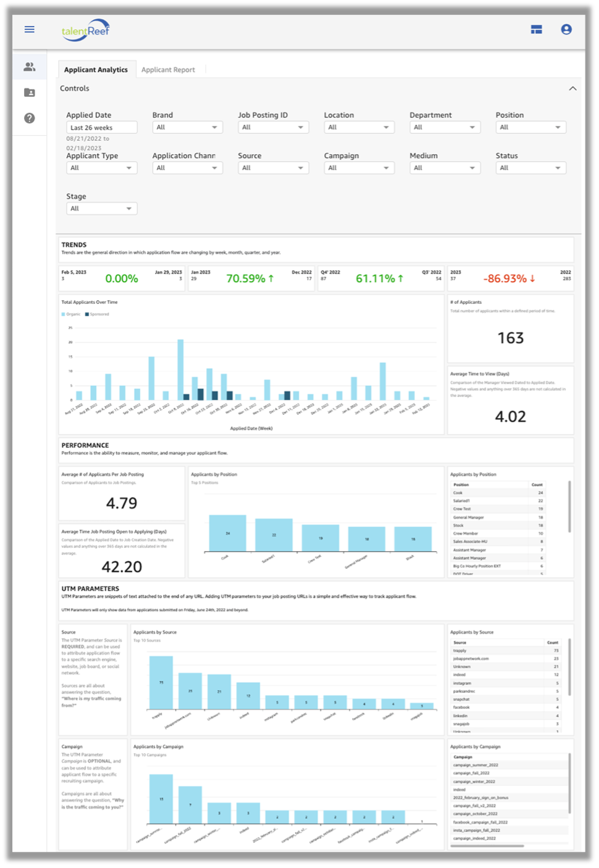Viewport: 599px width, 868px height.
Task: Open the Campaign filter dropdown
Action: (359, 167)
